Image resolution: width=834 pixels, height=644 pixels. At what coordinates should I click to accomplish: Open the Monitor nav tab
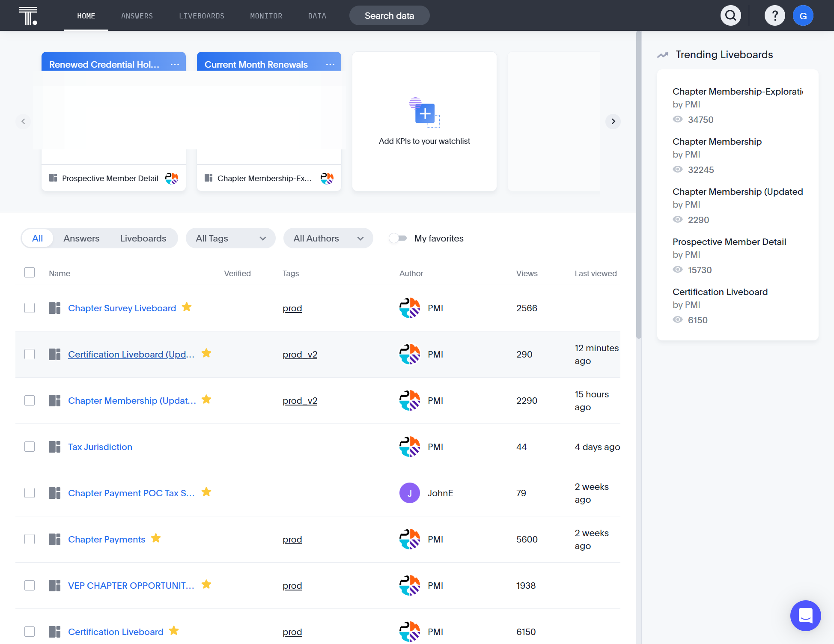point(266,16)
